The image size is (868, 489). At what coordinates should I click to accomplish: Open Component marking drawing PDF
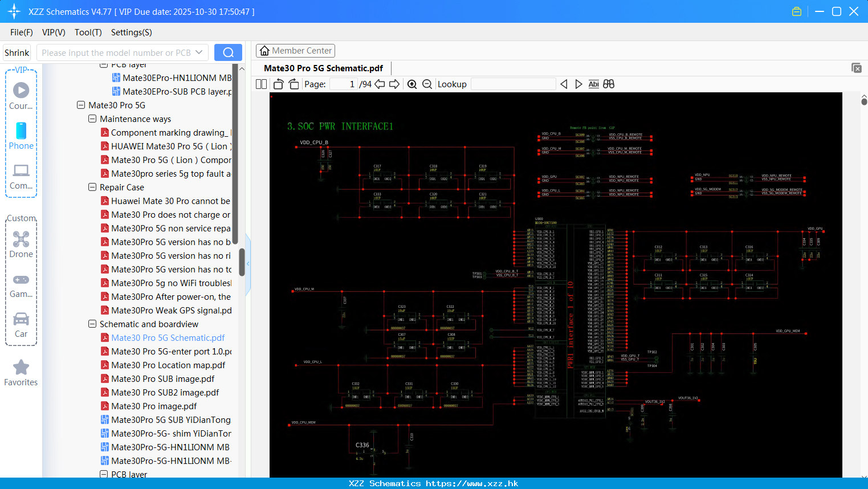(166, 132)
